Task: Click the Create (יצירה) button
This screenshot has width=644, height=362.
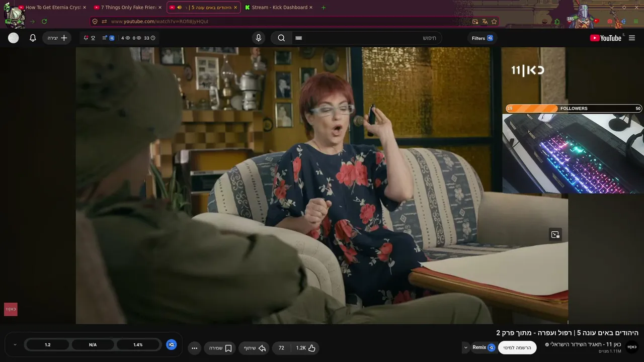Action: [57, 38]
